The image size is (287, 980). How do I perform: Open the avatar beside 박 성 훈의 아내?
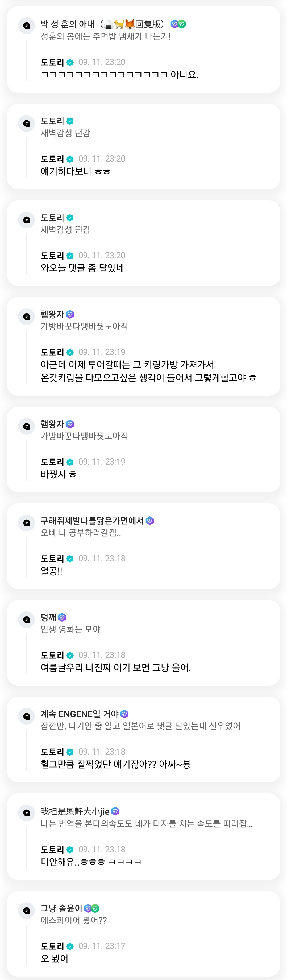(x=27, y=26)
